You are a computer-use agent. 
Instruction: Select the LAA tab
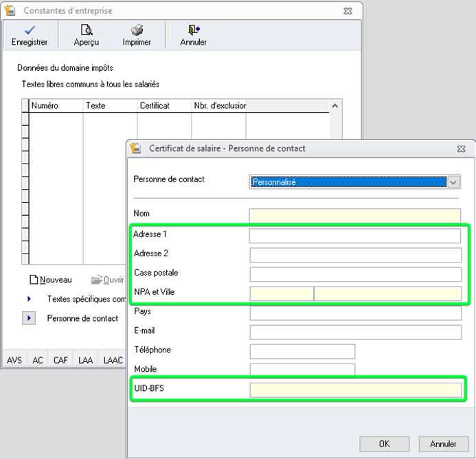85,360
